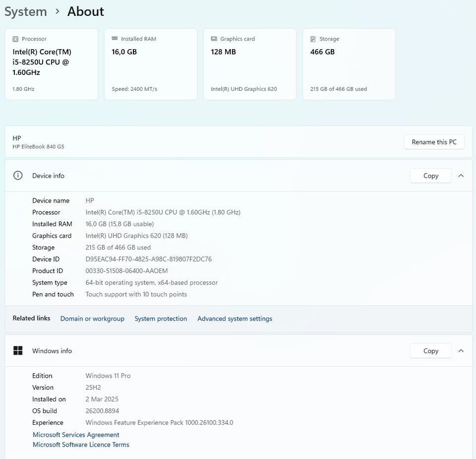Click the Windows info header row
The height and width of the screenshot is (459, 476).
point(238,351)
